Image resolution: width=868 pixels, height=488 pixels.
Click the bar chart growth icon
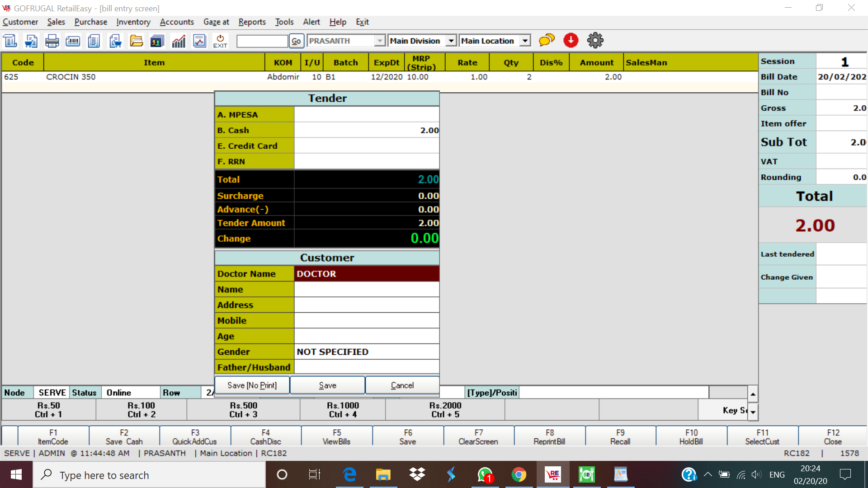(179, 41)
